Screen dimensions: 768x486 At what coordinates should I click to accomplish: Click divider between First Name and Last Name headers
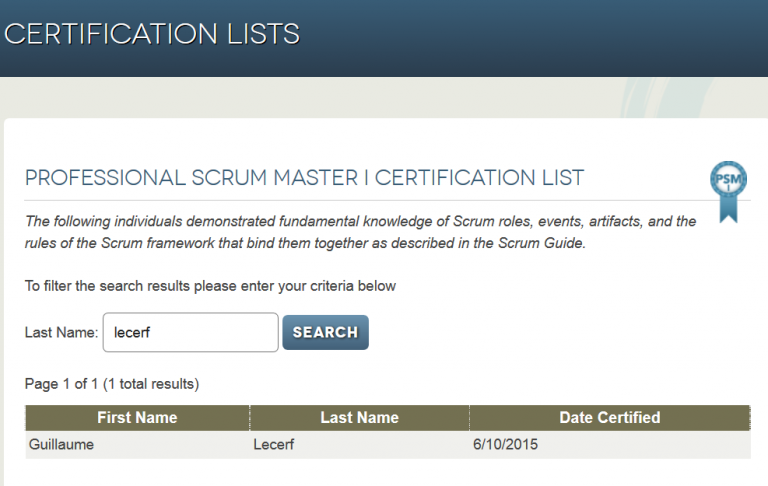click(x=250, y=418)
